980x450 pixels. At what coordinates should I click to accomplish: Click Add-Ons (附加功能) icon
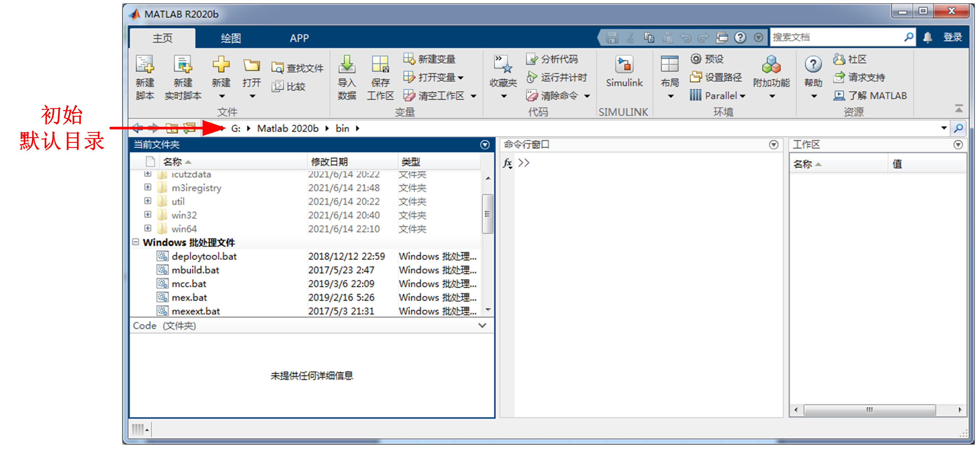click(771, 64)
